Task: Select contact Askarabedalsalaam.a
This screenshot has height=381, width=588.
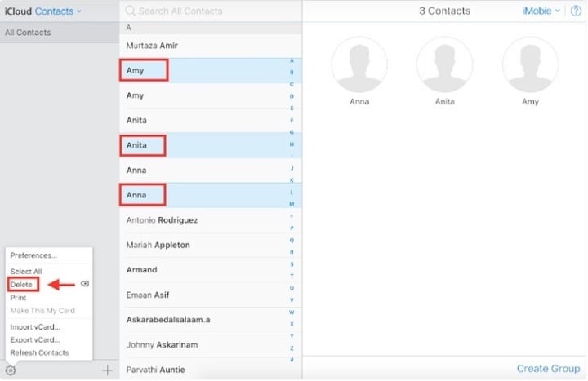Action: pyautogui.click(x=211, y=320)
